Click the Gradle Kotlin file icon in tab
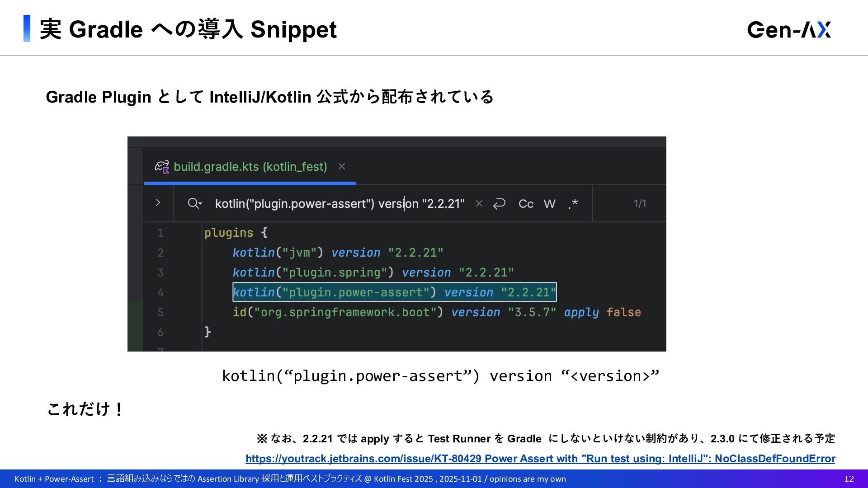Image resolution: width=868 pixels, height=488 pixels. (x=162, y=167)
